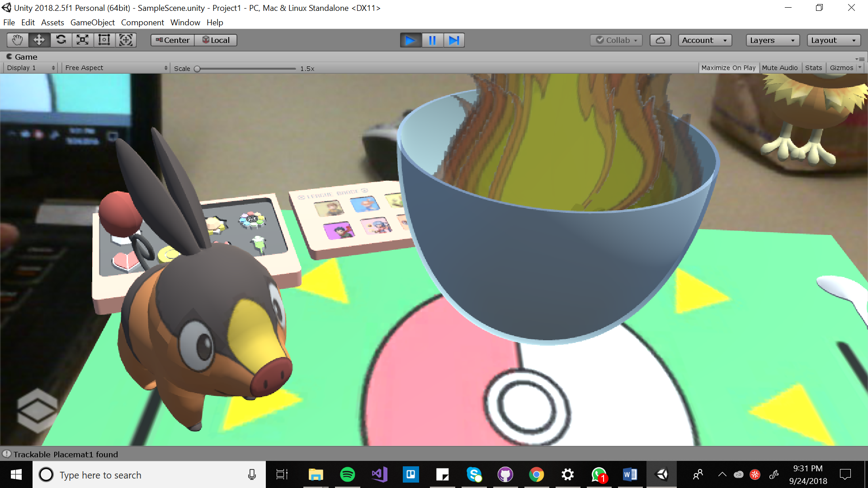Open the clock showing 9:31 PM
The height and width of the screenshot is (488, 868).
click(x=808, y=474)
